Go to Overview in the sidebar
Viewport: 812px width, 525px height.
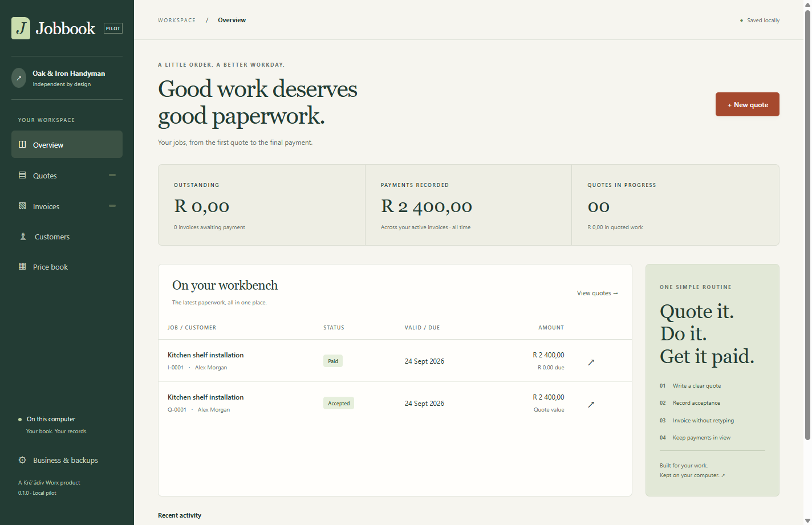[x=67, y=144]
